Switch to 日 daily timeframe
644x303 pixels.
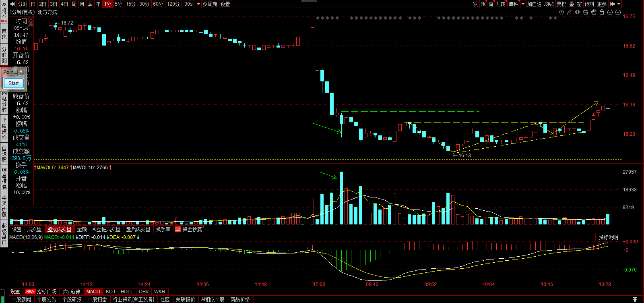pyautogui.click(x=33, y=4)
